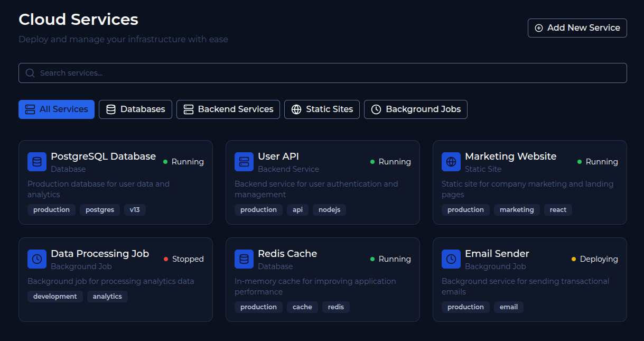Viewport: 644px width, 341px height.
Task: Open the Redis Cache service title
Action: 287,254
